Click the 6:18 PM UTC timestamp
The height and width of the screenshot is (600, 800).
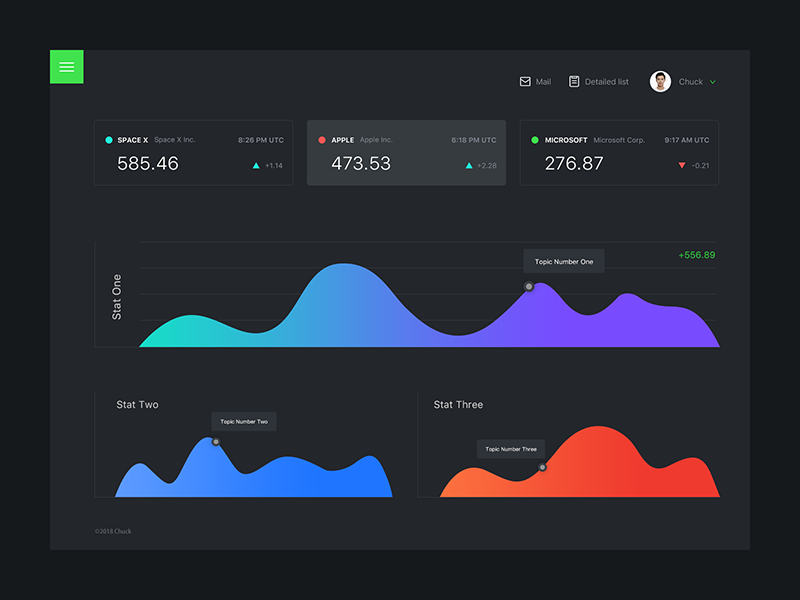point(473,140)
